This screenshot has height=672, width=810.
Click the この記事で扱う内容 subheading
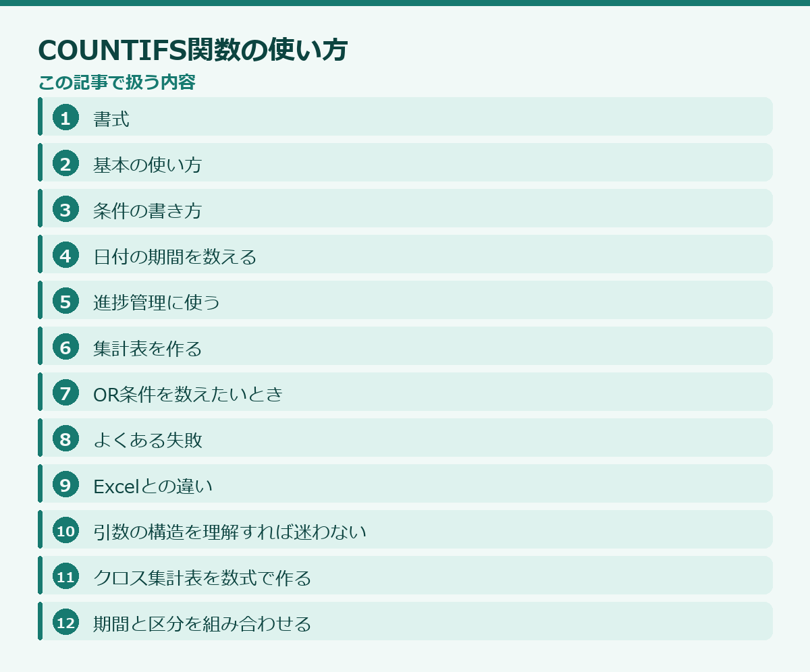117,82
